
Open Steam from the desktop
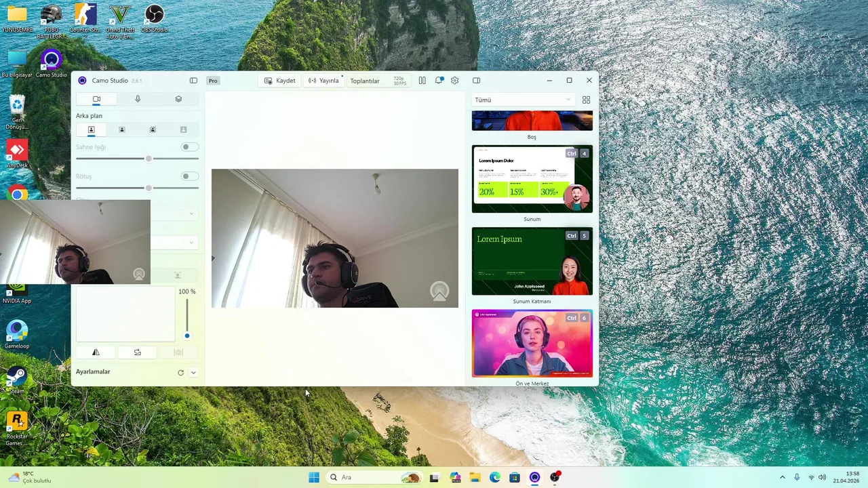[x=17, y=380]
